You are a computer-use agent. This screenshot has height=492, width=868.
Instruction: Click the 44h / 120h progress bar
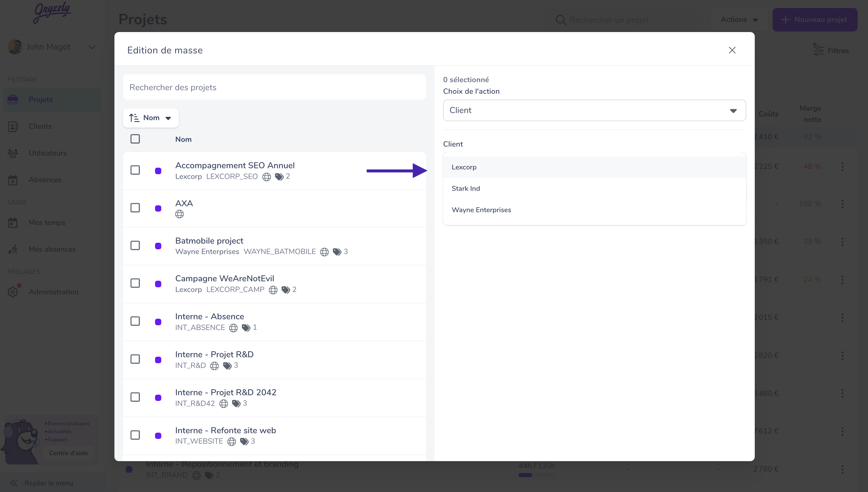pos(537,475)
